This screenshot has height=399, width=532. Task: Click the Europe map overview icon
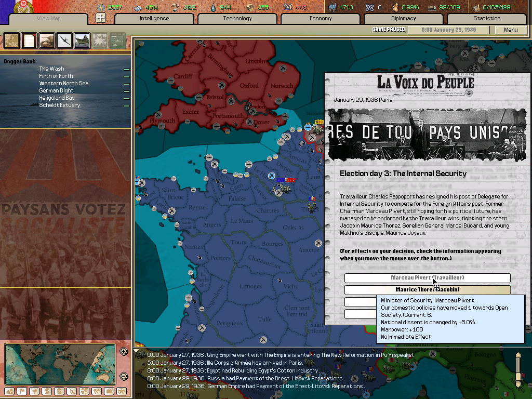(x=10, y=41)
